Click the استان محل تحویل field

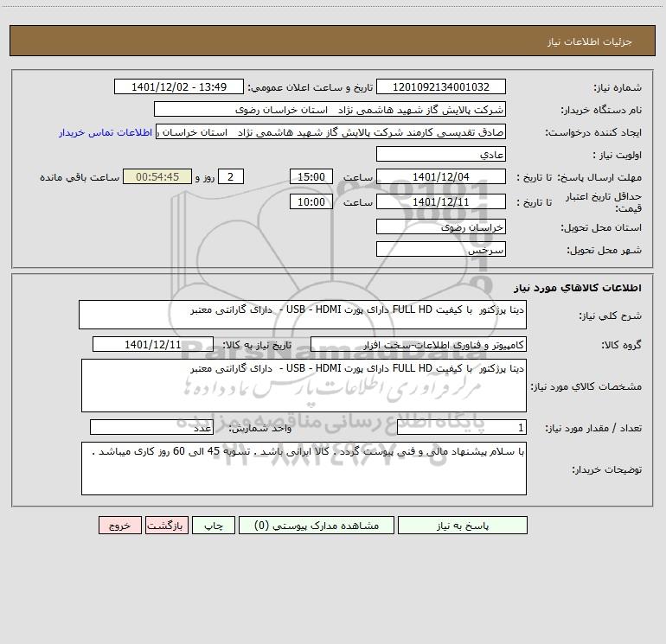pyautogui.click(x=441, y=226)
